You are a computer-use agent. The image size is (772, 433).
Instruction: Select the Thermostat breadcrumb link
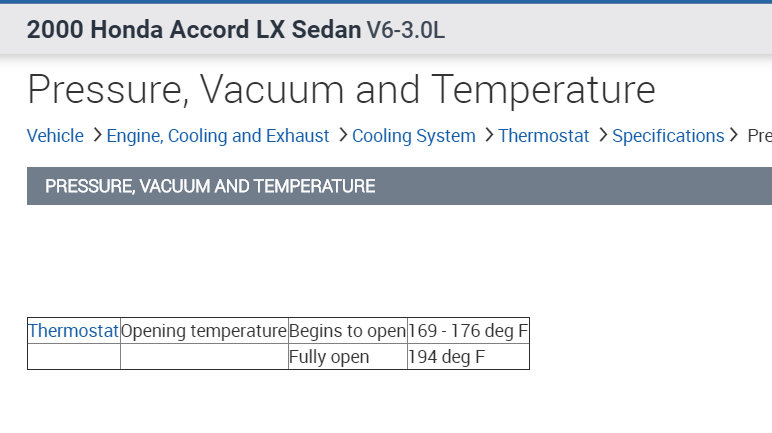(544, 136)
